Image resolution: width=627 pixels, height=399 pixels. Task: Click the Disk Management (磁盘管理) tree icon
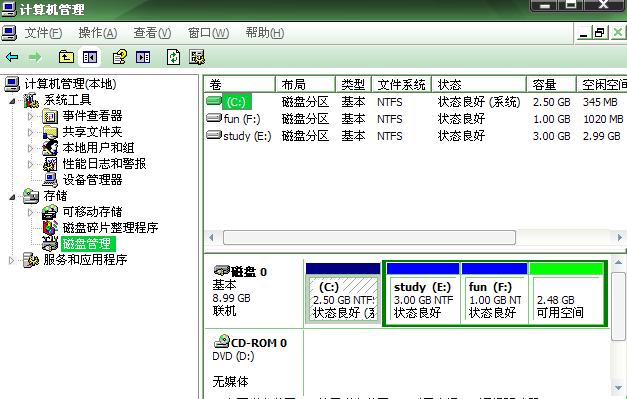coord(50,243)
